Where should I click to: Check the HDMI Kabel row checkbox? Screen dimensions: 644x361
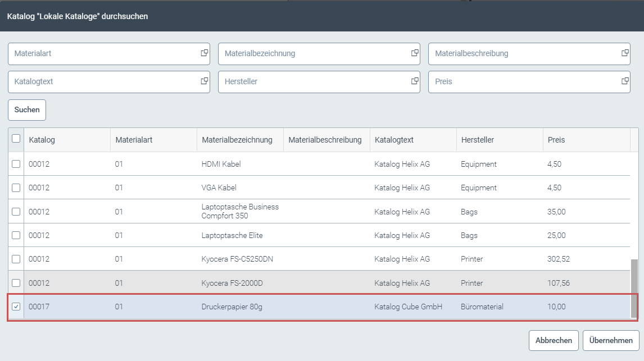point(16,164)
